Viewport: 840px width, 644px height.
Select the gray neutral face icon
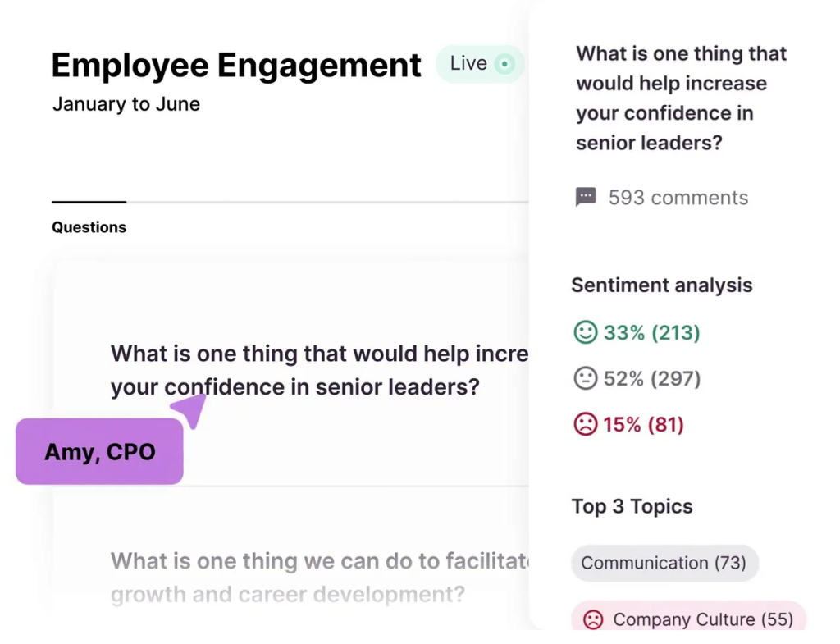pos(585,378)
